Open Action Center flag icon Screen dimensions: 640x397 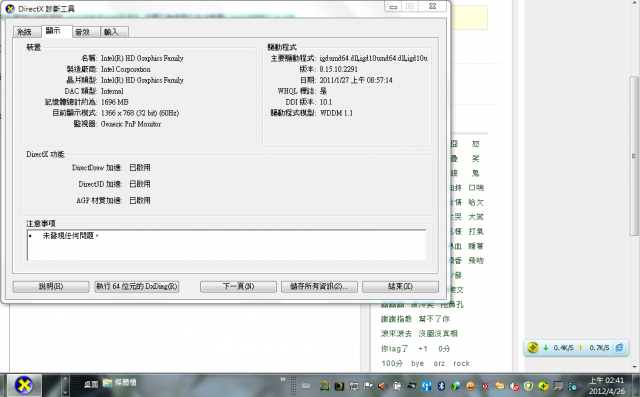pyautogui.click(x=368, y=386)
